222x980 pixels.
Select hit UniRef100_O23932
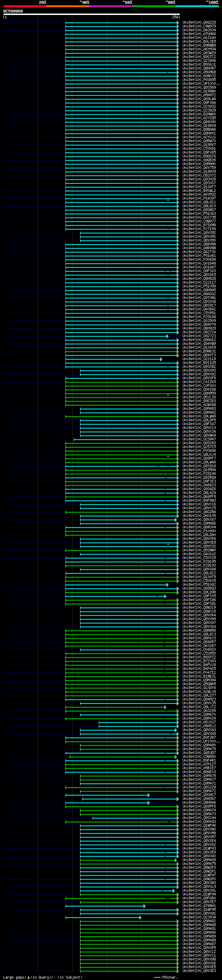pos(199,106)
